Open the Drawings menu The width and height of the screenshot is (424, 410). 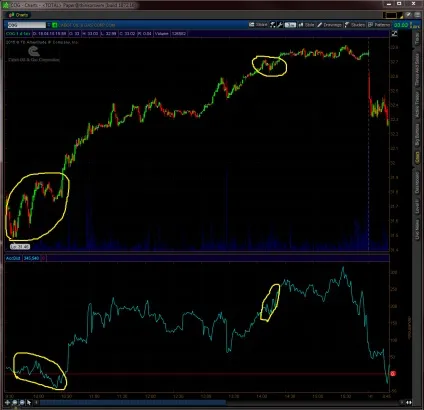click(329, 25)
